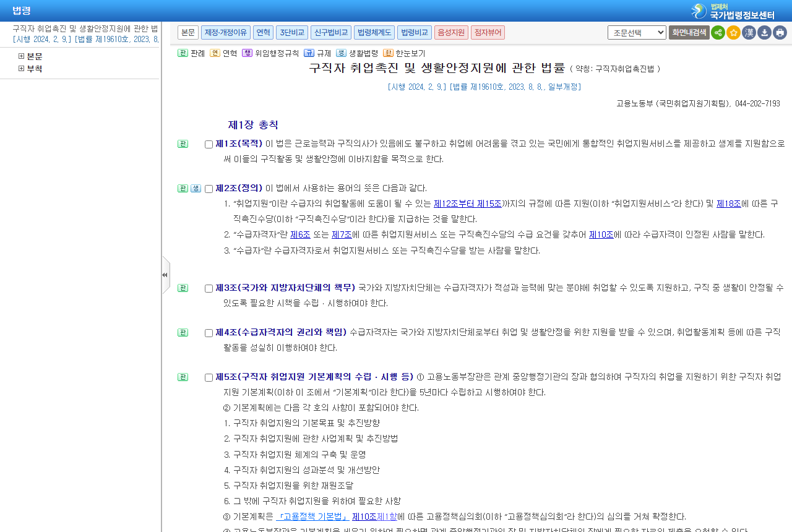
Task: Follow the 제18조 link
Action: [x=729, y=204]
